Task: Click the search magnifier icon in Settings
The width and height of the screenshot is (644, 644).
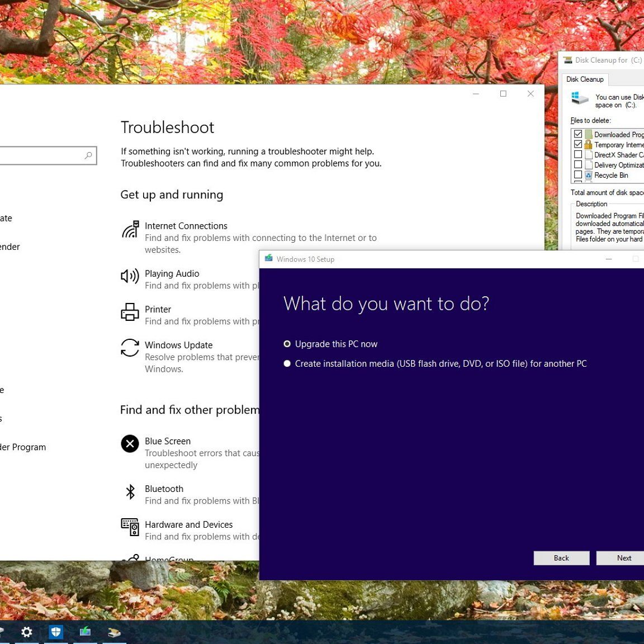Action: point(88,155)
